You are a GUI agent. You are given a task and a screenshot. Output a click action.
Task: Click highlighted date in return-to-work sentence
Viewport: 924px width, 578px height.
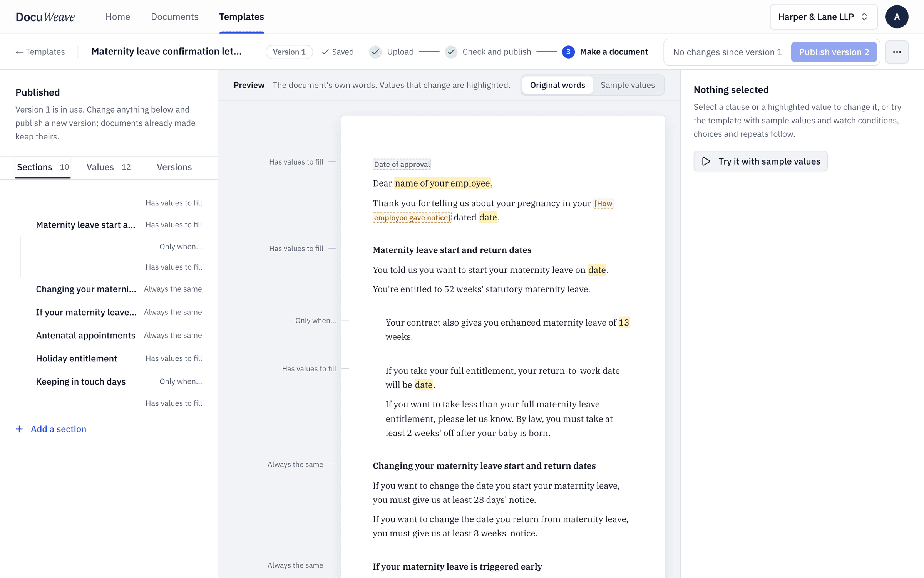pyautogui.click(x=423, y=385)
